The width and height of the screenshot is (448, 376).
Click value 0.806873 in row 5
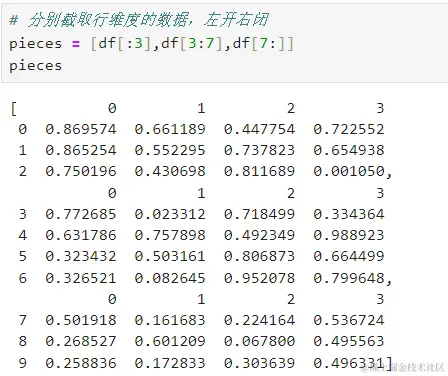259,256
